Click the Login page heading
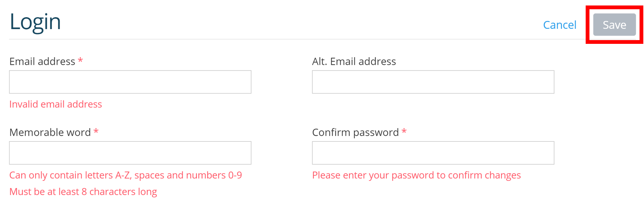 [x=35, y=21]
